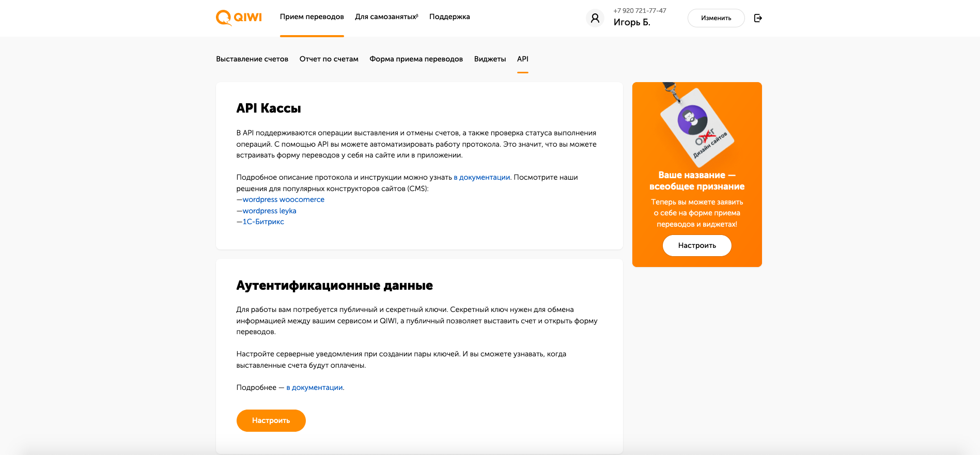
Task: Click the banner title 'Ваше название — всеобщее признание'
Action: [x=697, y=181]
